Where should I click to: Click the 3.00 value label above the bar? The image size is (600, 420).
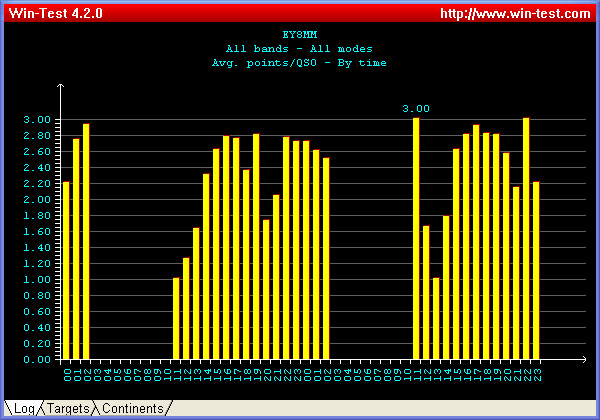[416, 109]
